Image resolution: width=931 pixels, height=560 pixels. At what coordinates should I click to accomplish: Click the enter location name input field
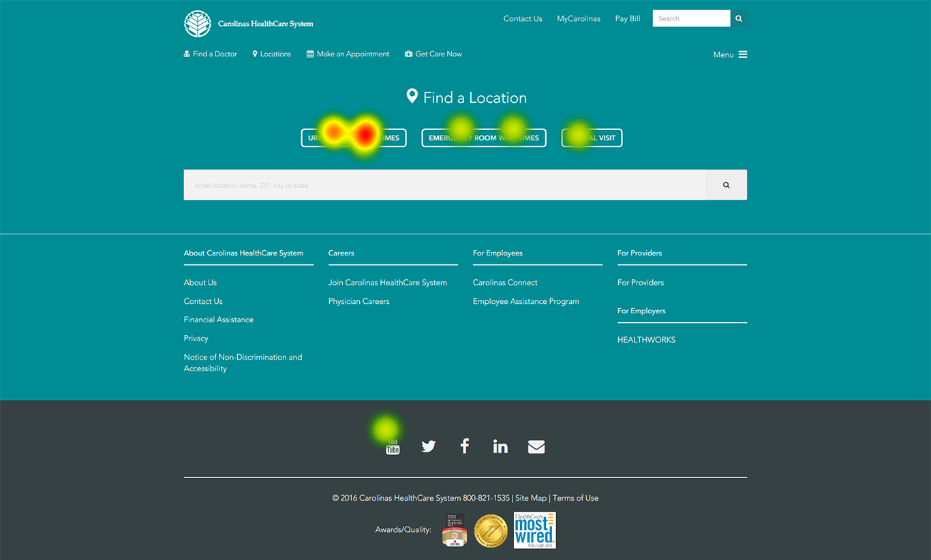point(445,185)
